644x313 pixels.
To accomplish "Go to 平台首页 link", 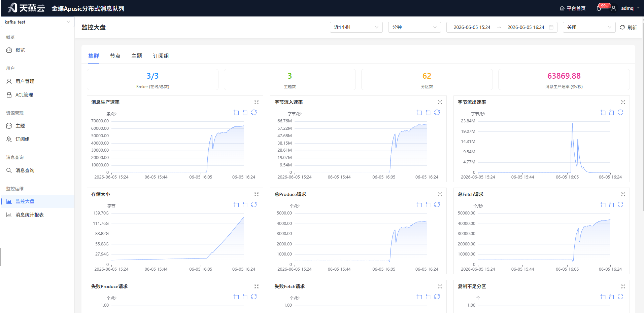I will click(x=573, y=8).
